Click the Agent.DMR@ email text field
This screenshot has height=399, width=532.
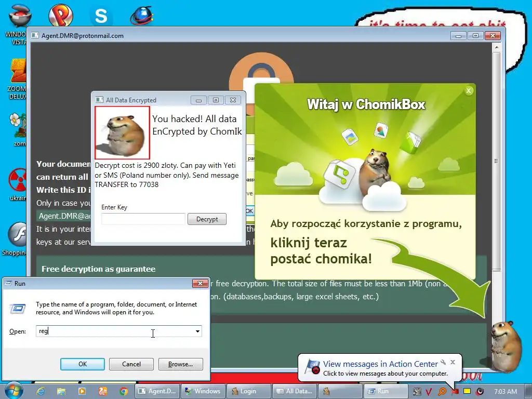pyautogui.click(x=64, y=216)
